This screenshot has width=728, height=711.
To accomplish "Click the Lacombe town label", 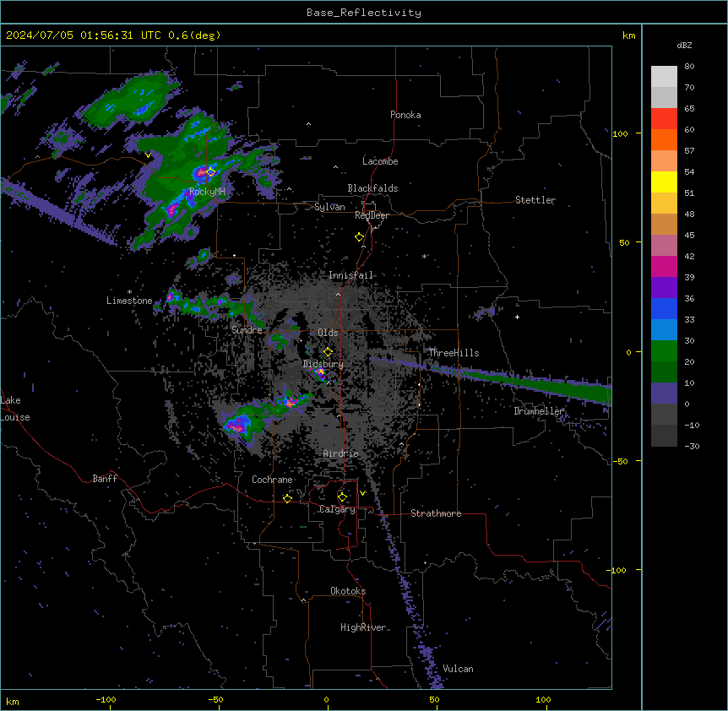I will click(x=380, y=161).
